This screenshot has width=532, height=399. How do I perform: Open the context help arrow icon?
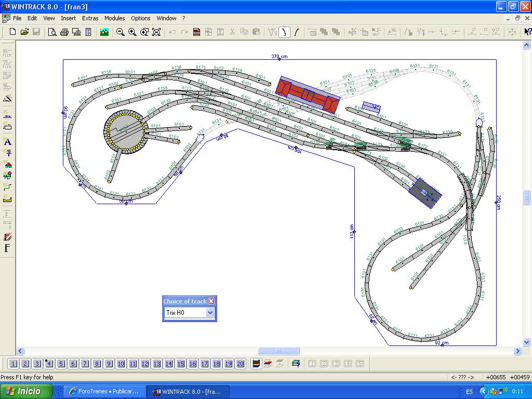[x=527, y=32]
